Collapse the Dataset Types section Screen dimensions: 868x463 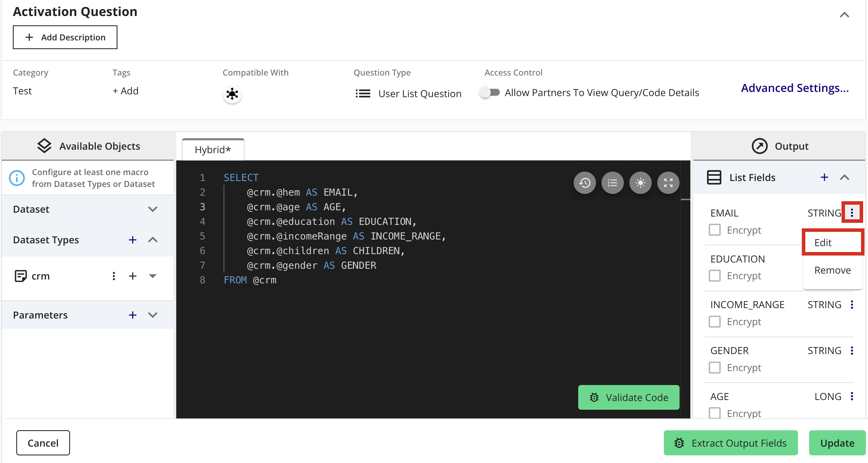(x=153, y=240)
